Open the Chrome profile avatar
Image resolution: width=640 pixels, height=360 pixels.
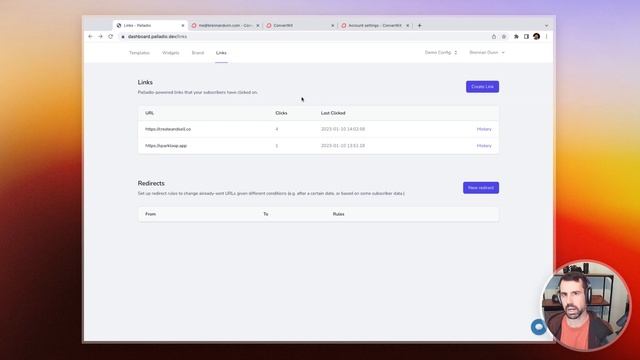(536, 37)
